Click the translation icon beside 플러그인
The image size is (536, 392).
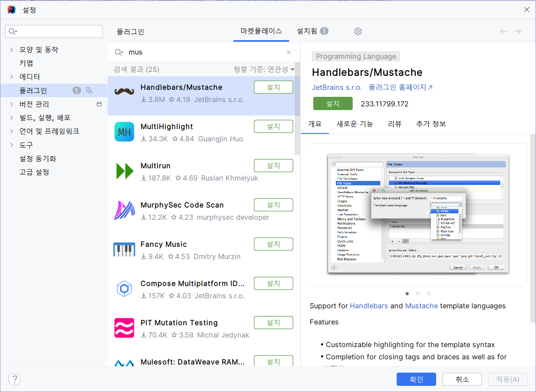tap(89, 90)
